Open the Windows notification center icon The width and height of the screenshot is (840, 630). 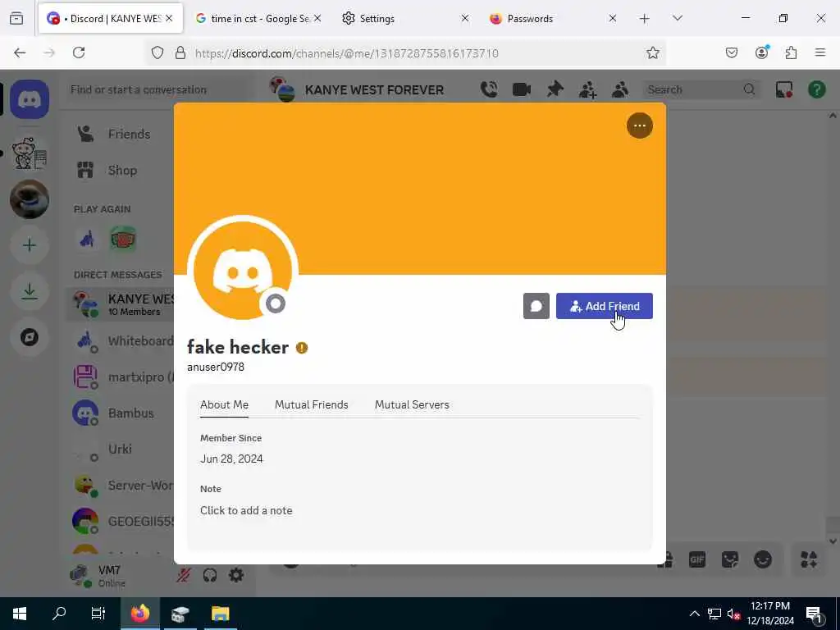[x=814, y=614]
